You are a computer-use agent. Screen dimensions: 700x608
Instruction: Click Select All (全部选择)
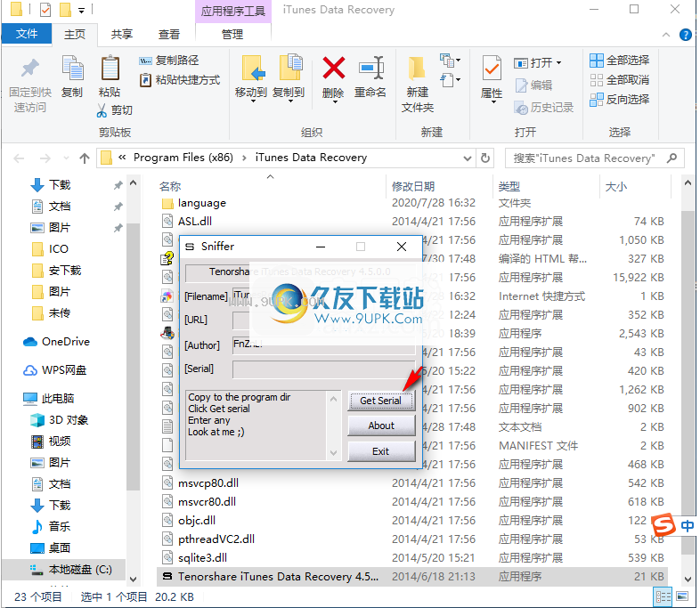(619, 61)
